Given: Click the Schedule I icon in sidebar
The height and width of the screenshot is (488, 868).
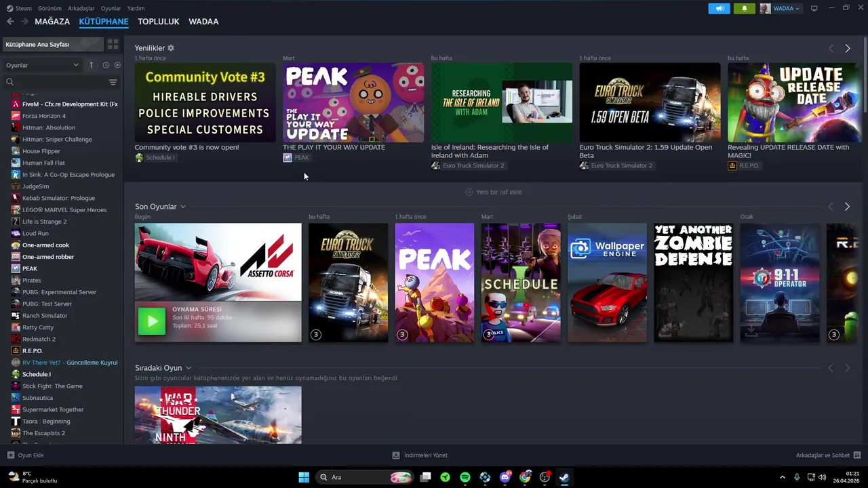Looking at the screenshot, I should coord(16,374).
